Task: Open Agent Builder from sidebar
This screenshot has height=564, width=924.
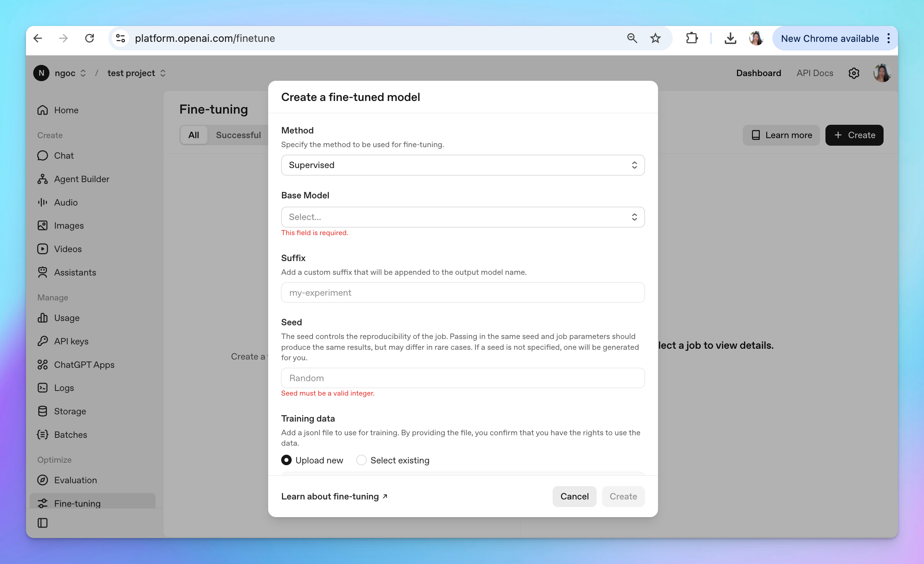Action: 81,179
